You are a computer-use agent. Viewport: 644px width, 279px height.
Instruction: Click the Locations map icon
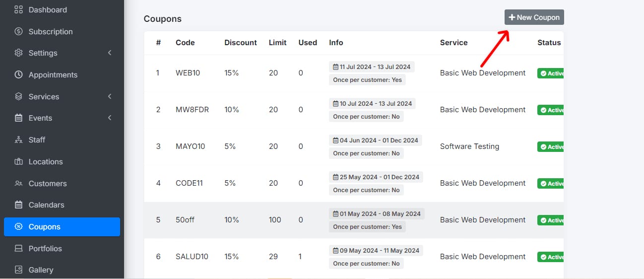coord(19,162)
